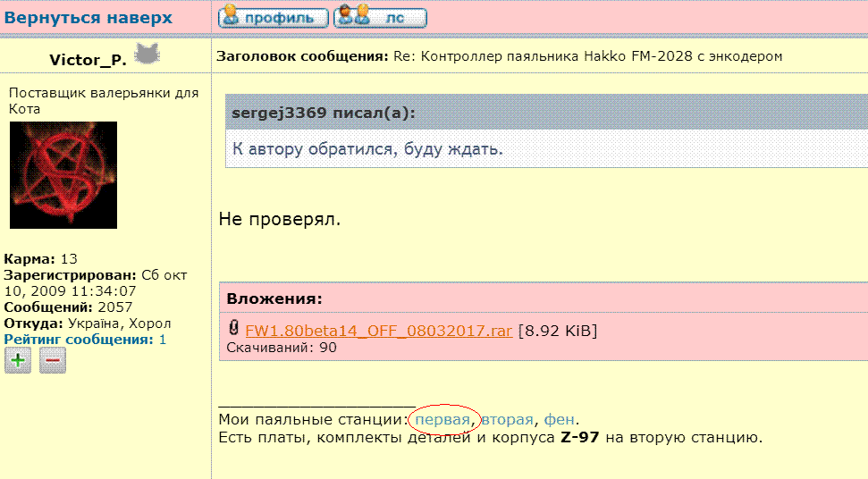Click quoted text К автору обратился
Viewport: 868px width, 479px height.
[367, 148]
